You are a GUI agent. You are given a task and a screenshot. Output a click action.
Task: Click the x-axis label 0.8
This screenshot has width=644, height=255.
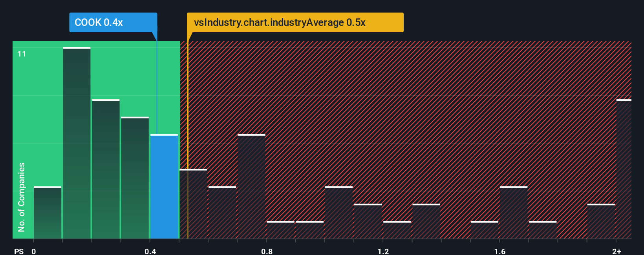tap(267, 251)
